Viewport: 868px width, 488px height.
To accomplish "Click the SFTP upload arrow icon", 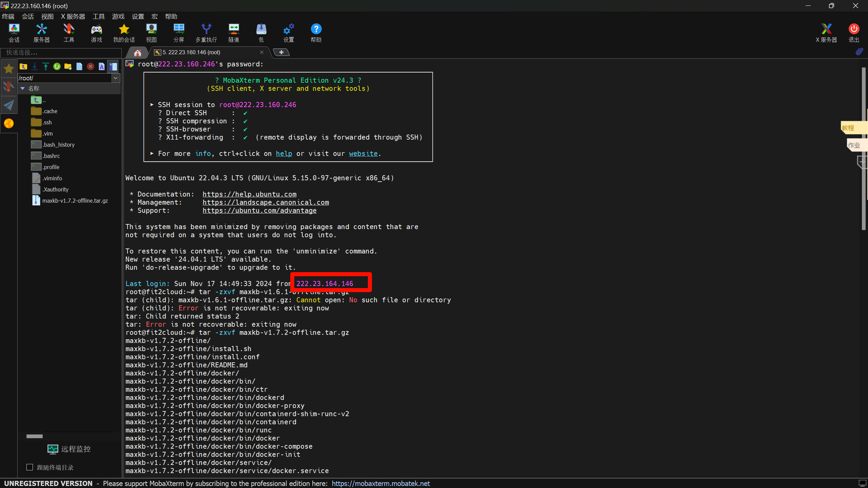I will [46, 67].
